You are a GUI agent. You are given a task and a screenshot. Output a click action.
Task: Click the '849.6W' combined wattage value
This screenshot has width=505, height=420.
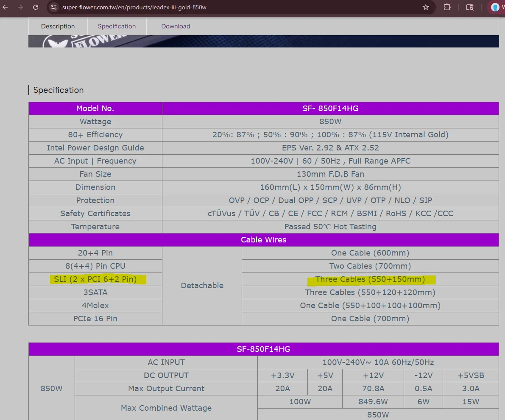tap(373, 402)
